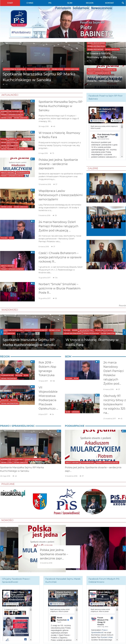Open PiS.FM Forum Młodych logo in Polecane

coord(118,500)
